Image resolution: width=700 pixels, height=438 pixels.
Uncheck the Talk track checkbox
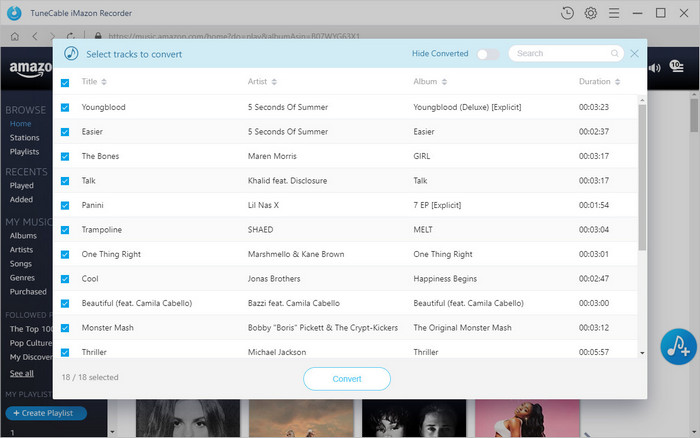65,181
